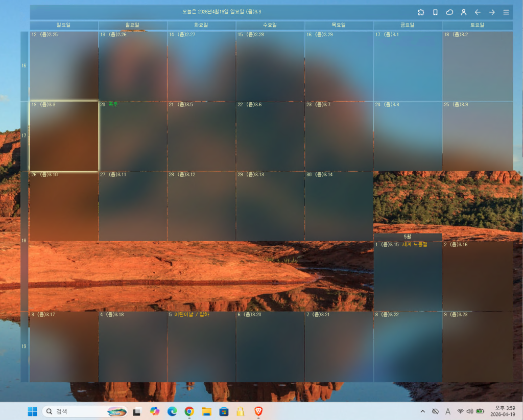Image resolution: width=523 pixels, height=420 pixels.
Task: Open Google Chrome from the taskbar
Action: pos(189,411)
